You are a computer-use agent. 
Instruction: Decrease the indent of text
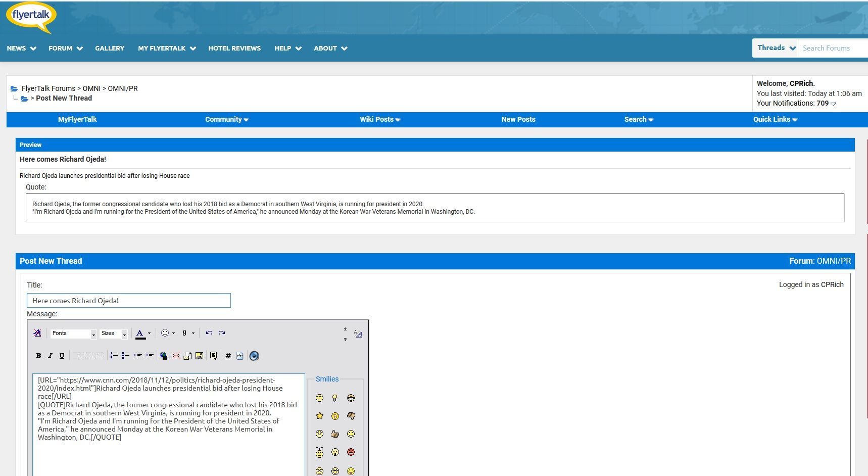click(138, 356)
